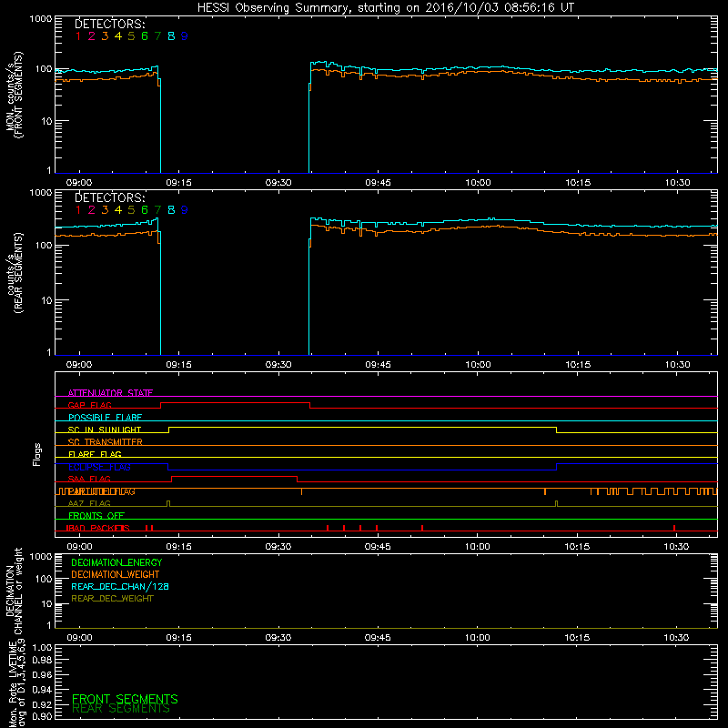
Task: Click the 09:30 tick under the Flags plot
Action: 278,547
